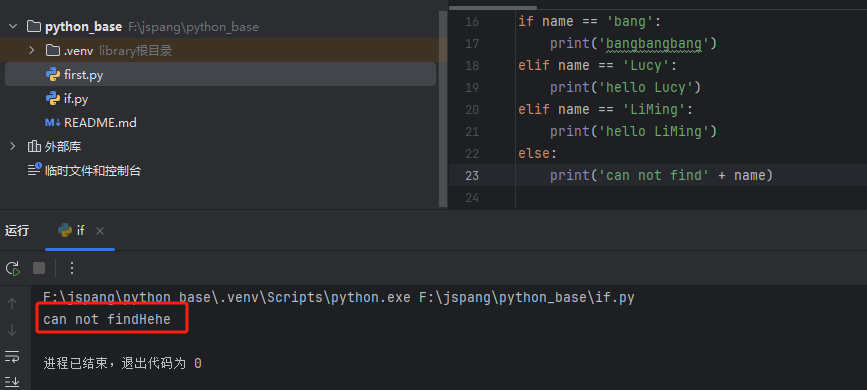Click the 进程已结束 exit message
This screenshot has width=867, height=390.
pos(122,363)
